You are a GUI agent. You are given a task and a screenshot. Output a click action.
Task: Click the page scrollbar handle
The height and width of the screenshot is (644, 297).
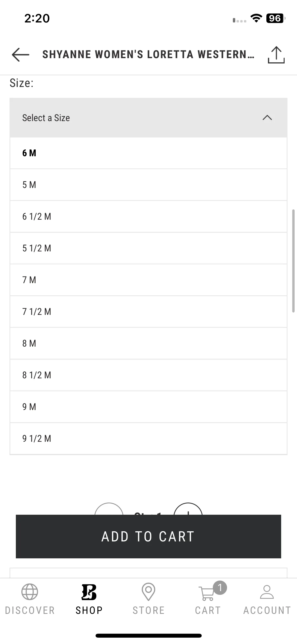[293, 261]
